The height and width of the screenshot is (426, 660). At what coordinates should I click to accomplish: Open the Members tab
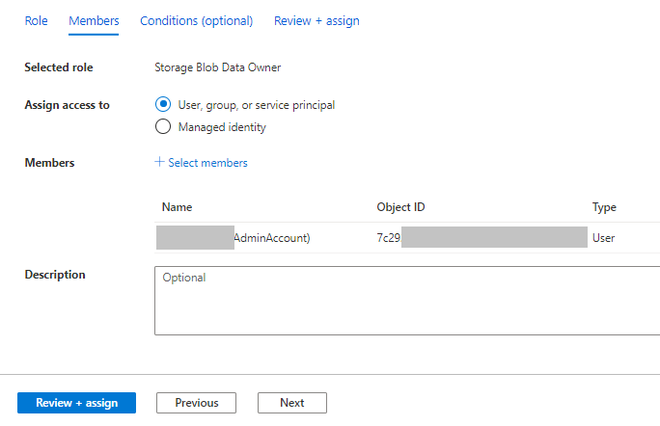coord(94,21)
